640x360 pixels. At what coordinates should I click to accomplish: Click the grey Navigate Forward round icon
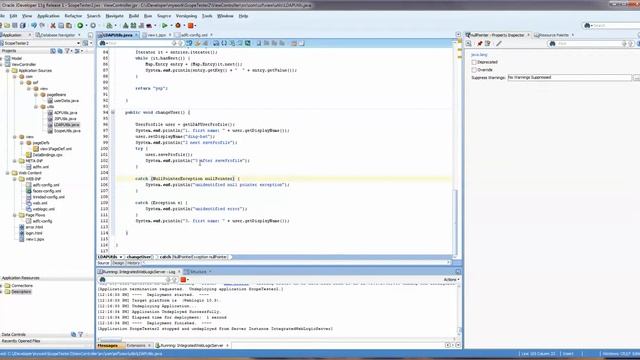93,26
